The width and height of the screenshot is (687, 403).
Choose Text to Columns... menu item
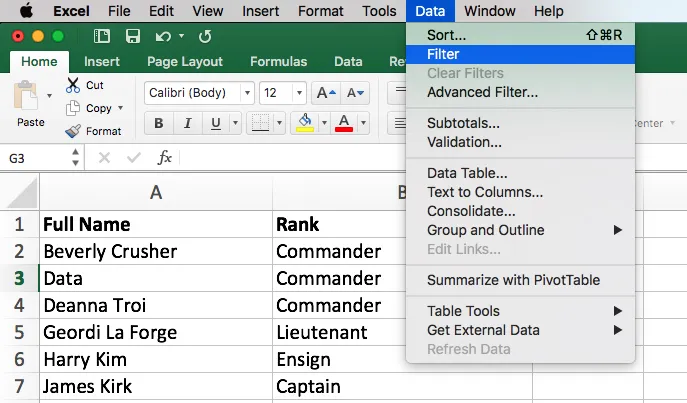click(x=521, y=192)
